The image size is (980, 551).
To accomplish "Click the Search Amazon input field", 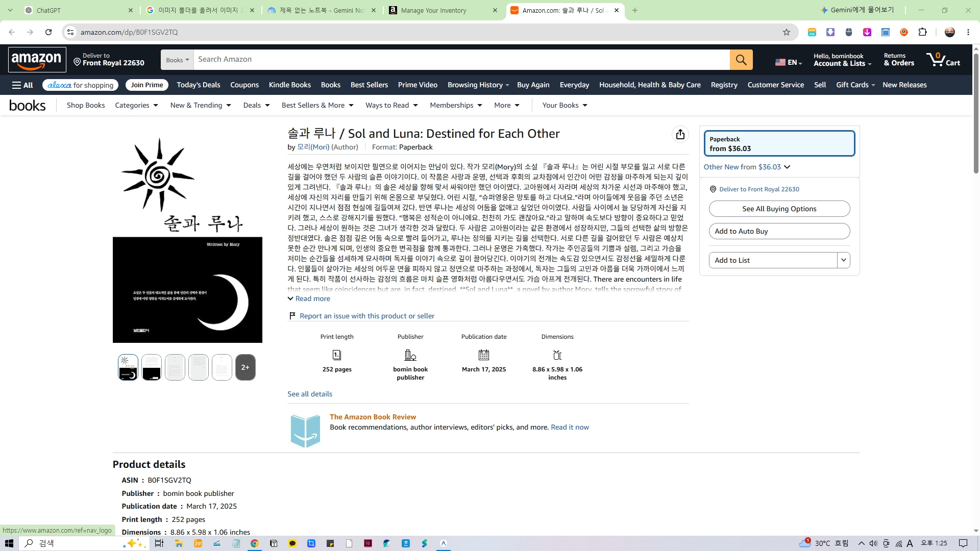I will click(x=461, y=60).
